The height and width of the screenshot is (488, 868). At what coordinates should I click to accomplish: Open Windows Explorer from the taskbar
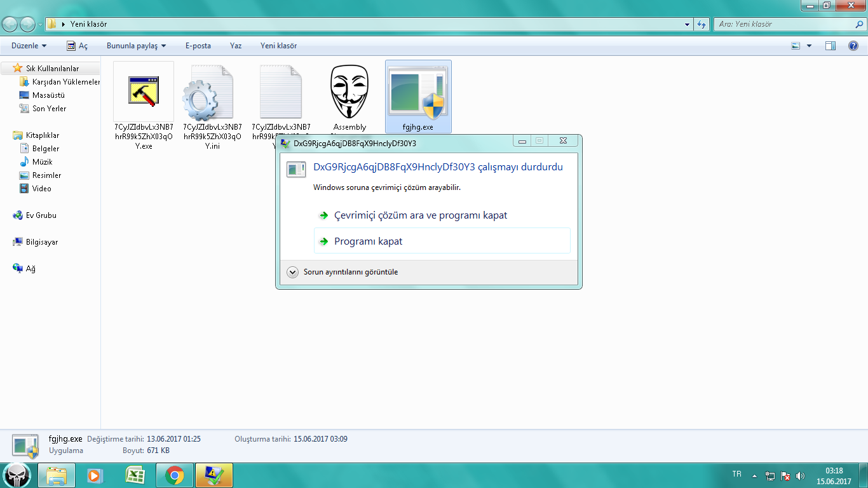pyautogui.click(x=57, y=475)
